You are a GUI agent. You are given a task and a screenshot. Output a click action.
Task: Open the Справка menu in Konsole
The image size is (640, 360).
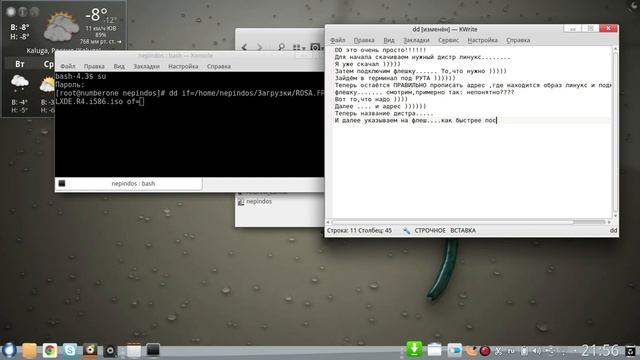218,66
